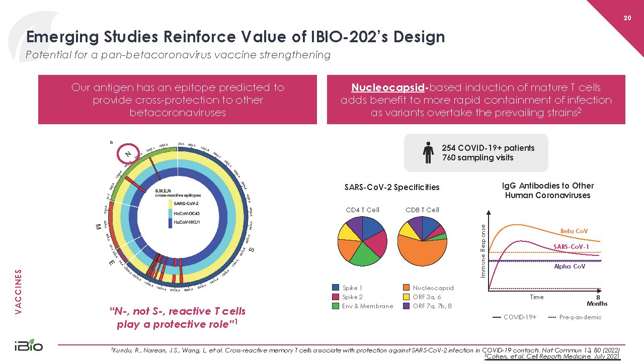
Task: Click the 254 COVID-19+ patients box
Action: tap(475, 152)
